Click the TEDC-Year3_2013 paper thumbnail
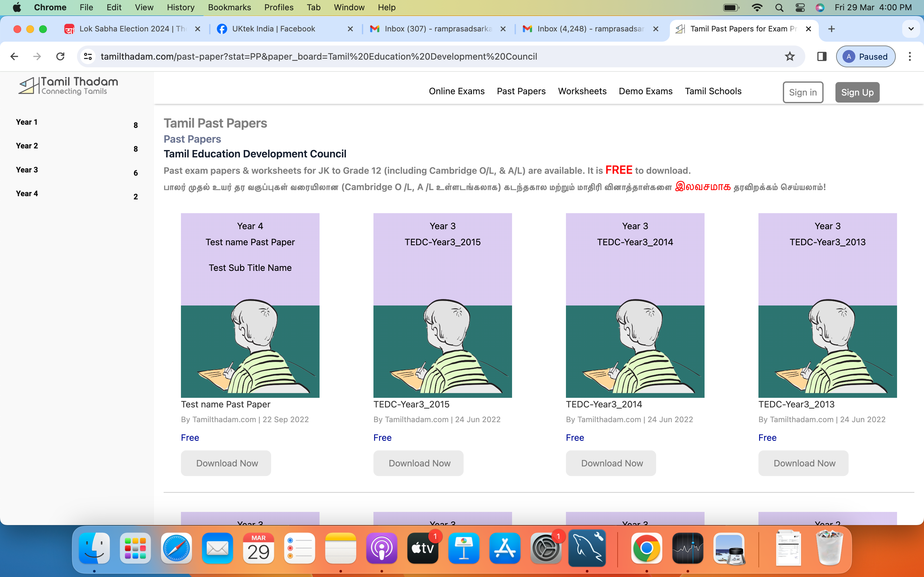This screenshot has width=924, height=577. tap(827, 305)
